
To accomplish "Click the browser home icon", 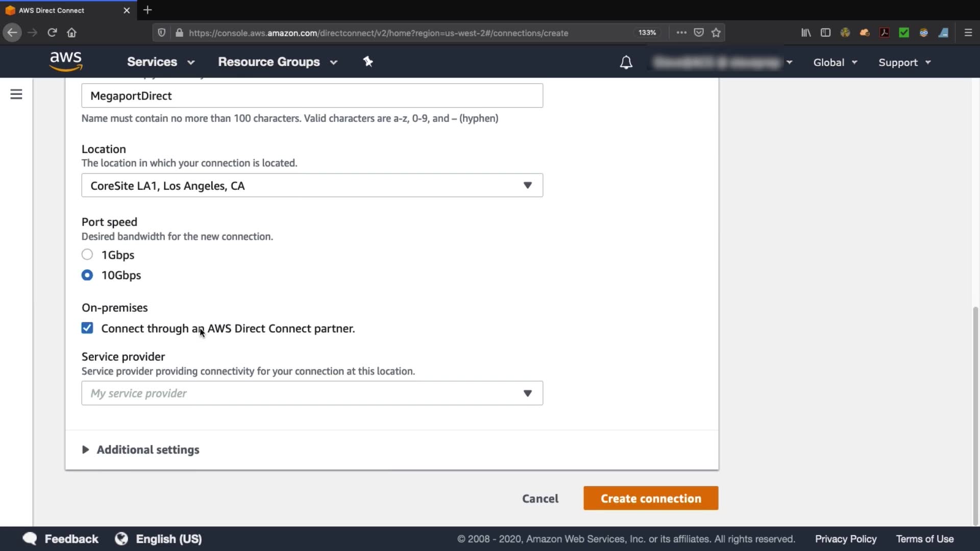I will tap(71, 33).
